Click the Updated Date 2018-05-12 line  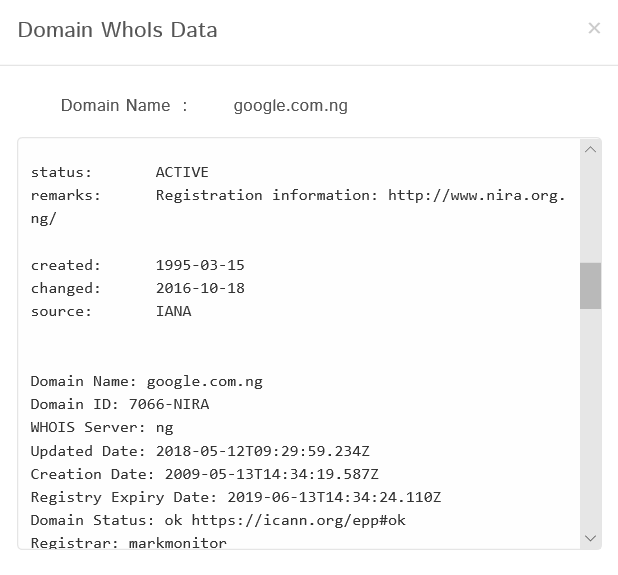tap(200, 451)
